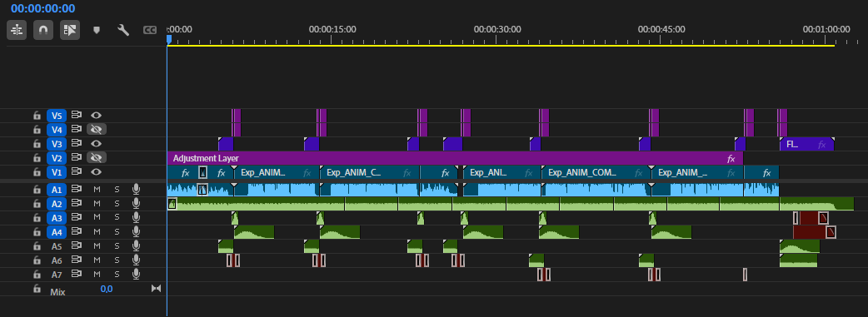Jump to 00:00:30:00 on time ruler
Screen dimensions: 868x317
[x=496, y=29]
